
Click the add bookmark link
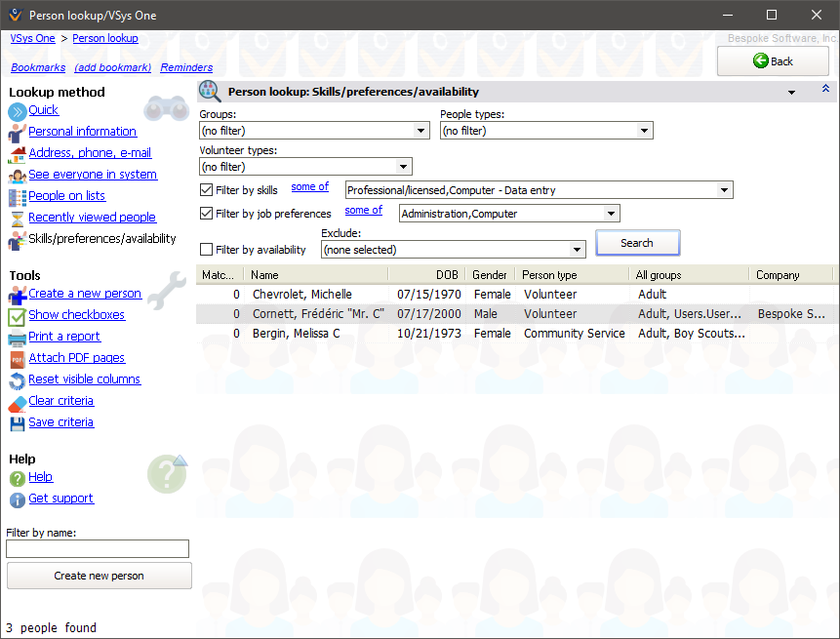pos(115,67)
